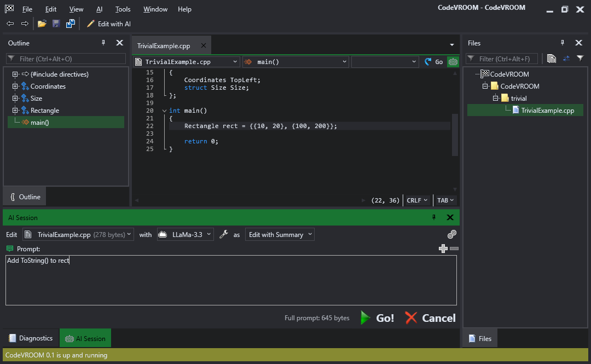Select the CodeVROOM root node in Files
The width and height of the screenshot is (591, 364).
[x=505, y=74]
